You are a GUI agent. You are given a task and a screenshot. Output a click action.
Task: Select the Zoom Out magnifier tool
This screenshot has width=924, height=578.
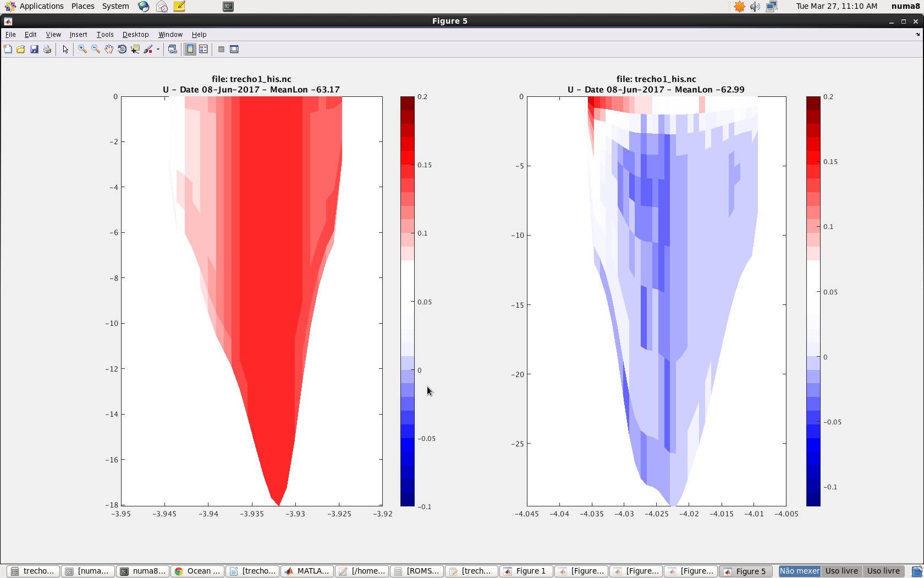coord(96,50)
